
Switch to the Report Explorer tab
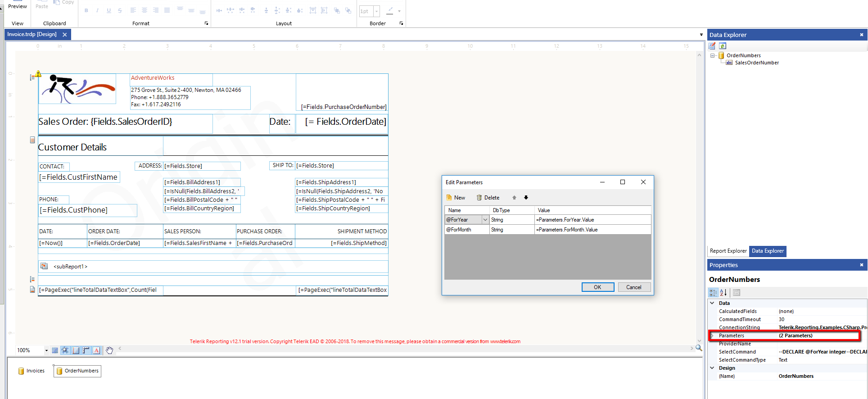pyautogui.click(x=728, y=251)
